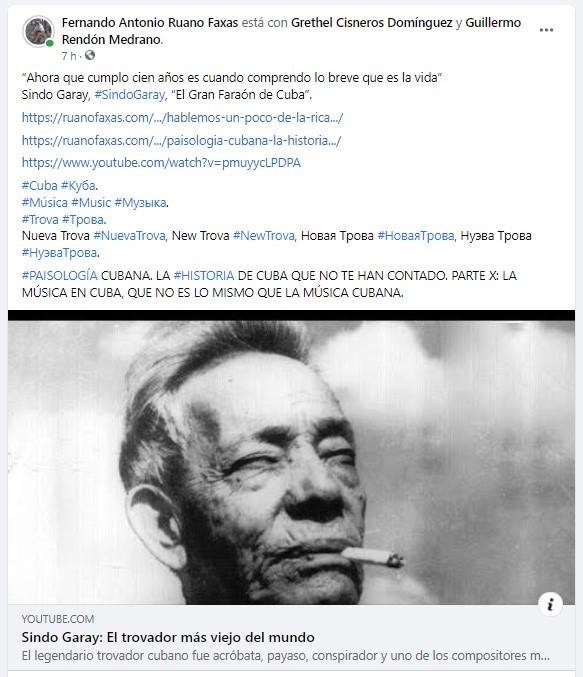Open the #PAISOLOGÍA hashtag
583x677 pixels.
[60, 275]
